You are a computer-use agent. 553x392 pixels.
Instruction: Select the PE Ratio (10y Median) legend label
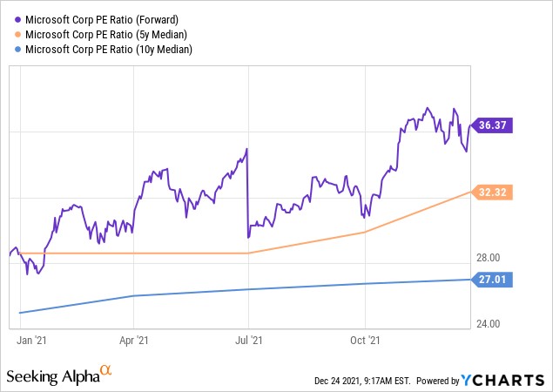[106, 50]
